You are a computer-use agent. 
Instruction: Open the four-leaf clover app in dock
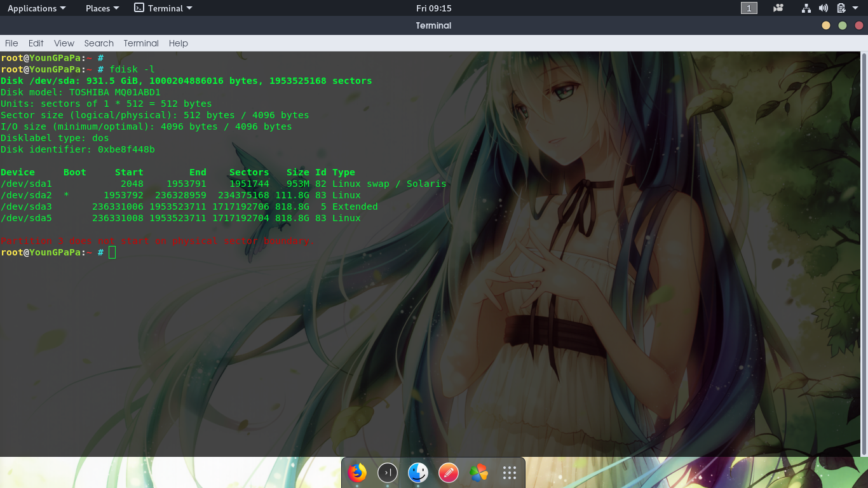pyautogui.click(x=479, y=473)
